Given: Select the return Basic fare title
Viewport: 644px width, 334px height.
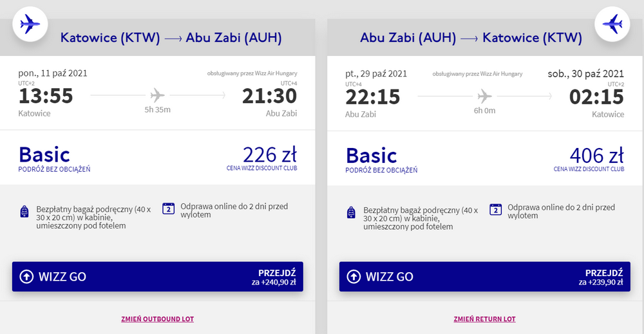Looking at the screenshot, I should [x=372, y=155].
